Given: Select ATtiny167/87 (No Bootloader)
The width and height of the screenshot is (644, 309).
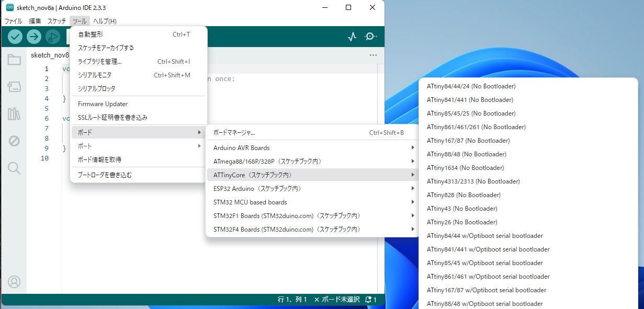Looking at the screenshot, I should coord(528,141).
